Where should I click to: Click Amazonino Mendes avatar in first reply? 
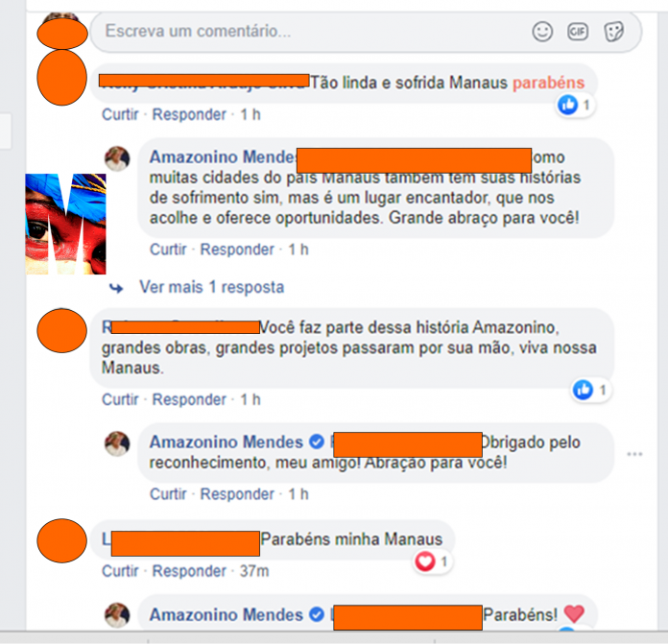tap(117, 158)
